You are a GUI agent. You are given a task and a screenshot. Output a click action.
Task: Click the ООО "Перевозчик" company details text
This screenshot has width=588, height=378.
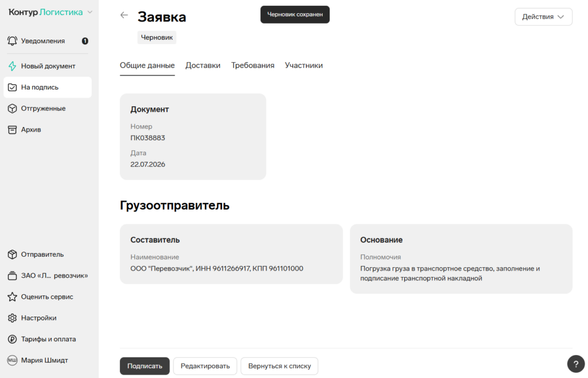(216, 268)
